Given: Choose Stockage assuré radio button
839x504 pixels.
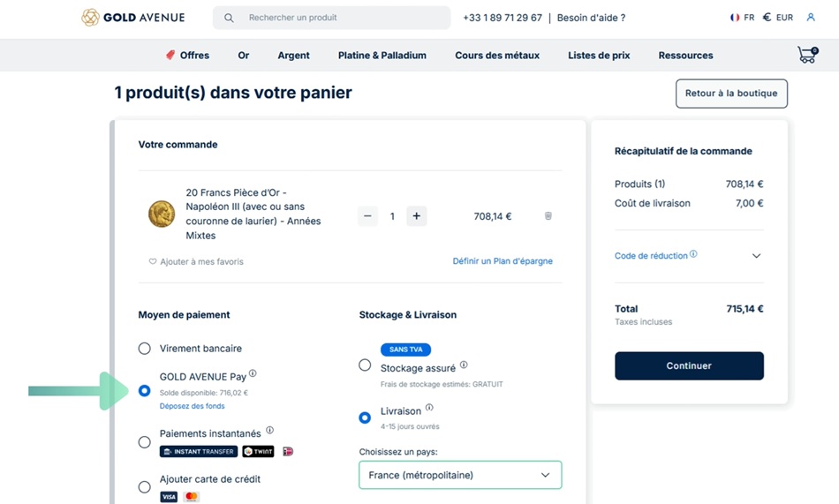Looking at the screenshot, I should (365, 365).
